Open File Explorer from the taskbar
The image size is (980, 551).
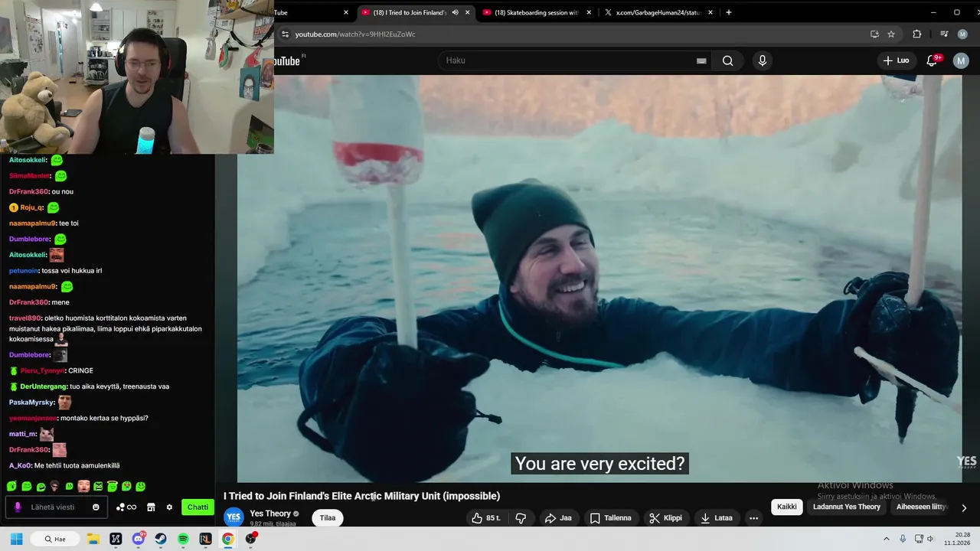(93, 539)
